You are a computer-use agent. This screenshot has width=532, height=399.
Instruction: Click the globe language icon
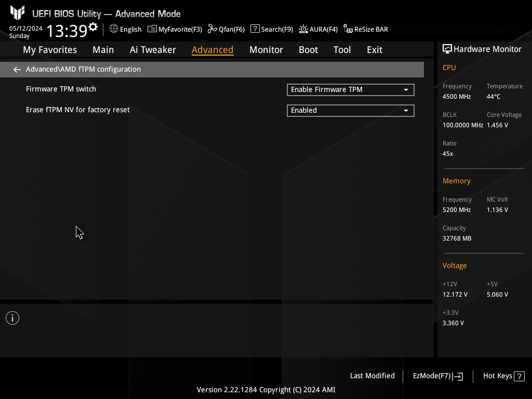[114, 29]
